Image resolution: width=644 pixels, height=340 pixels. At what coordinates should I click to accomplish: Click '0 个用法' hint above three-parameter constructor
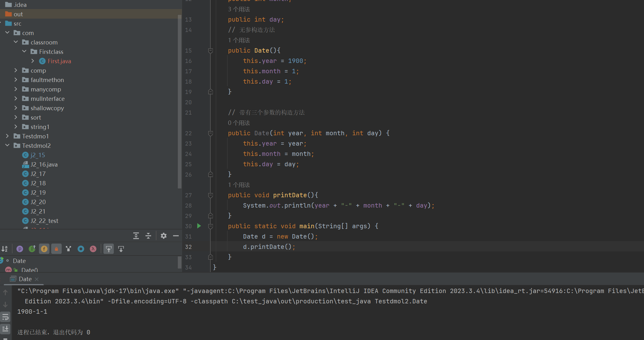(239, 123)
